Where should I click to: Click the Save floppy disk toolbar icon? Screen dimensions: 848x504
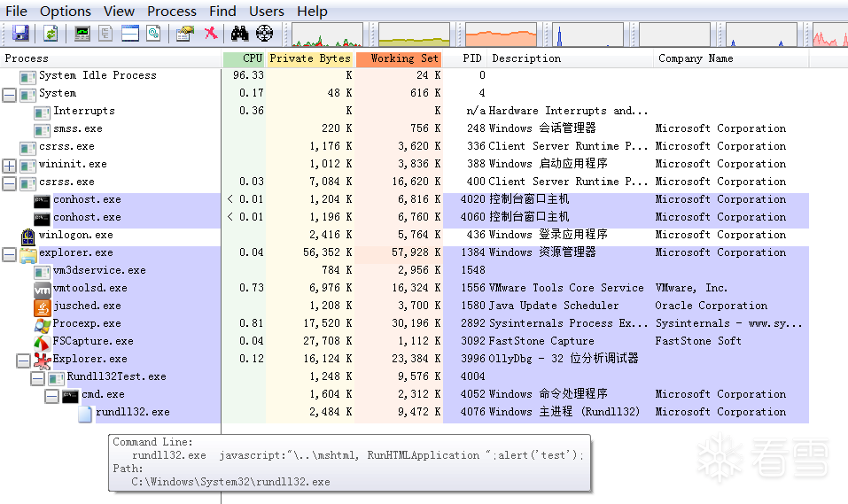pos(20,34)
